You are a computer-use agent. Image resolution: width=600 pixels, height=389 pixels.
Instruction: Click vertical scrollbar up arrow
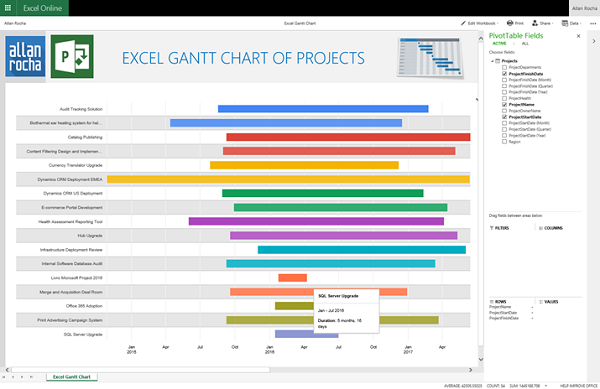coord(481,38)
